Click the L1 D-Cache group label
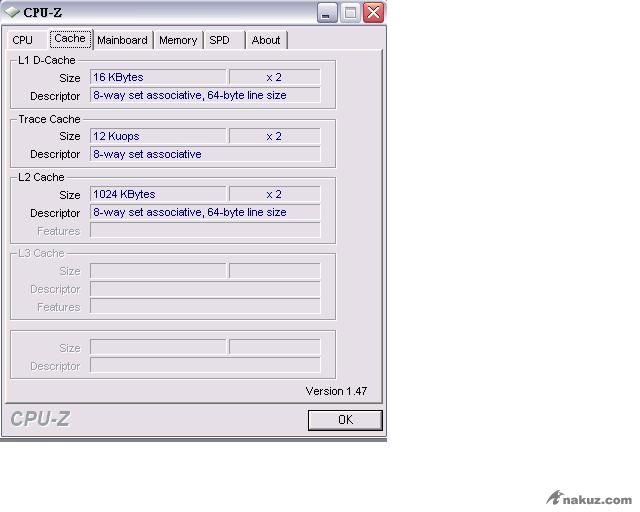Viewport: 640px width, 512px height. point(47,60)
